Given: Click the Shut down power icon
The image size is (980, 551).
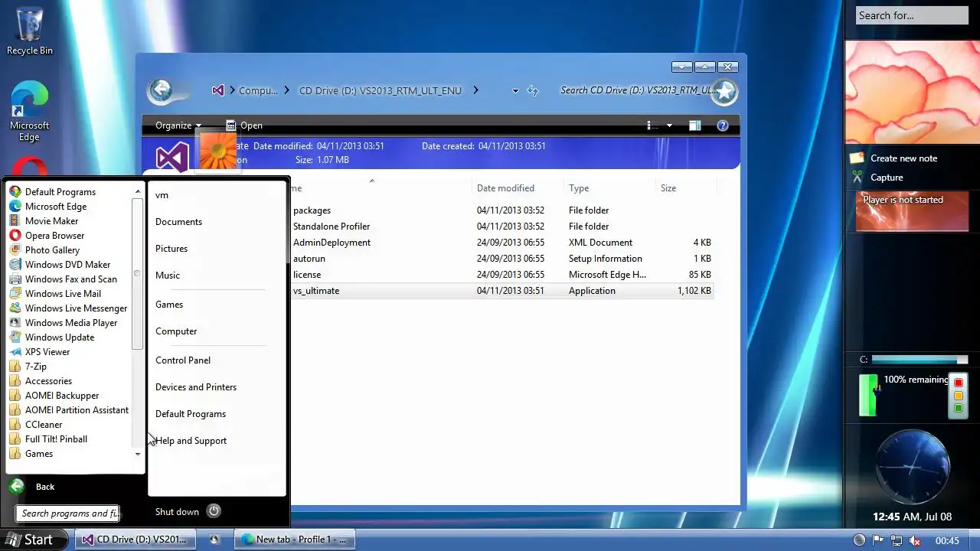Looking at the screenshot, I should [214, 511].
